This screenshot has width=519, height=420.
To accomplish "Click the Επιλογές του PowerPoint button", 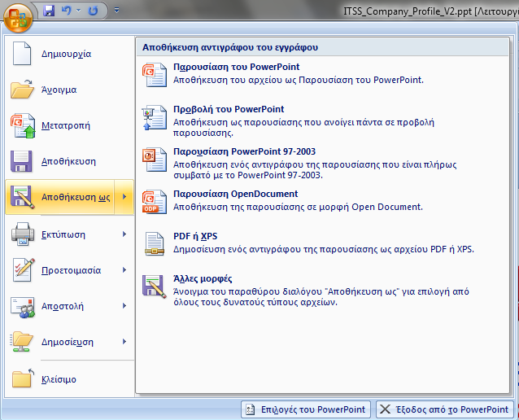I will pos(306,409).
